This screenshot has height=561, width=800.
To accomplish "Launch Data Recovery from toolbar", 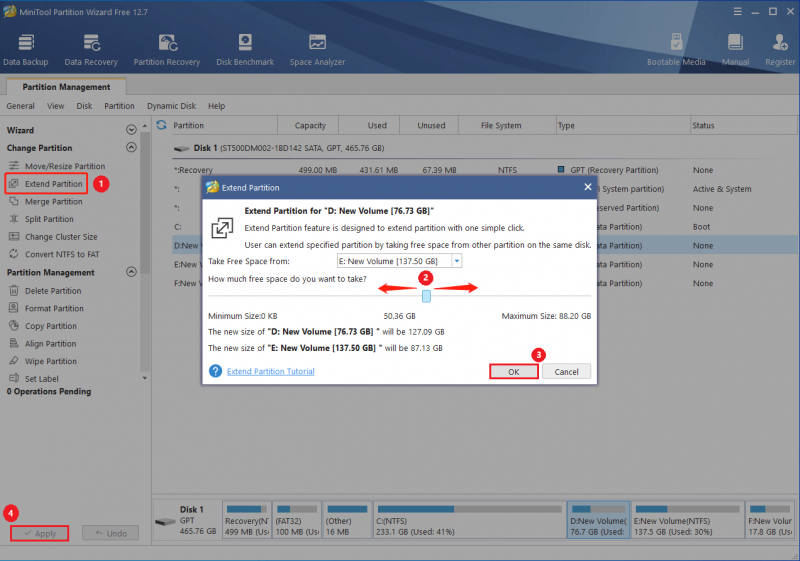I will pyautogui.click(x=91, y=49).
